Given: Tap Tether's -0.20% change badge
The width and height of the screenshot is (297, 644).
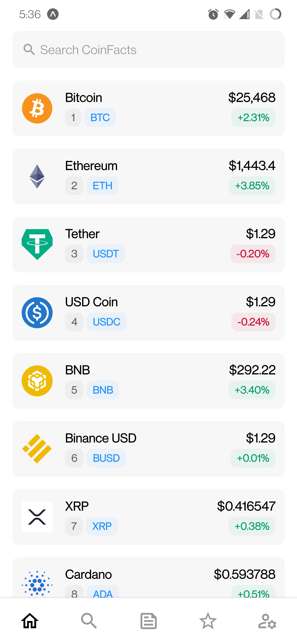Looking at the screenshot, I should pyautogui.click(x=252, y=254).
